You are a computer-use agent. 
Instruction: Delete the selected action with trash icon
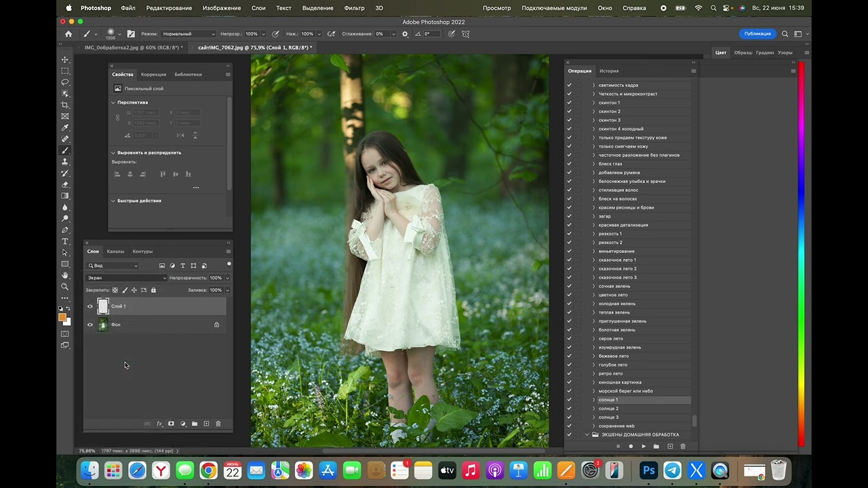[x=683, y=446]
